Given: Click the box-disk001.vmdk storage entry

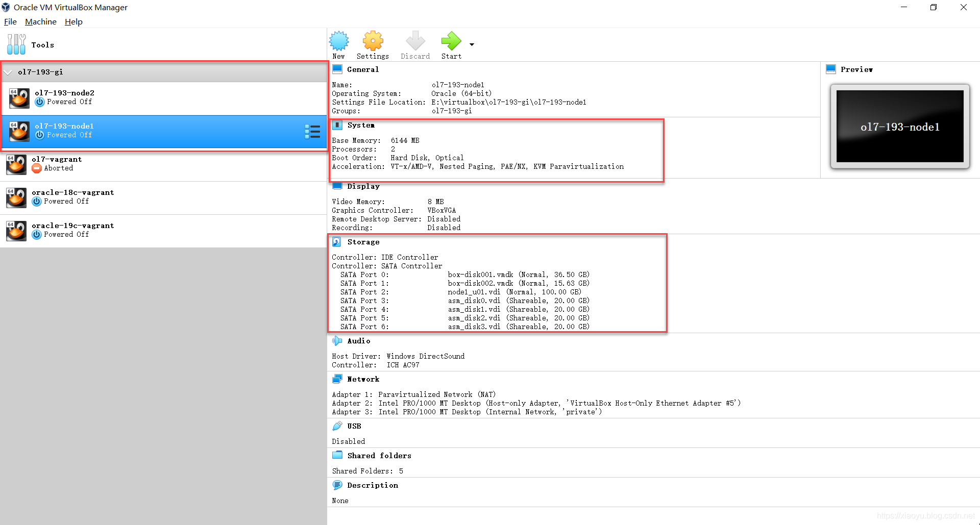Looking at the screenshot, I should point(519,274).
